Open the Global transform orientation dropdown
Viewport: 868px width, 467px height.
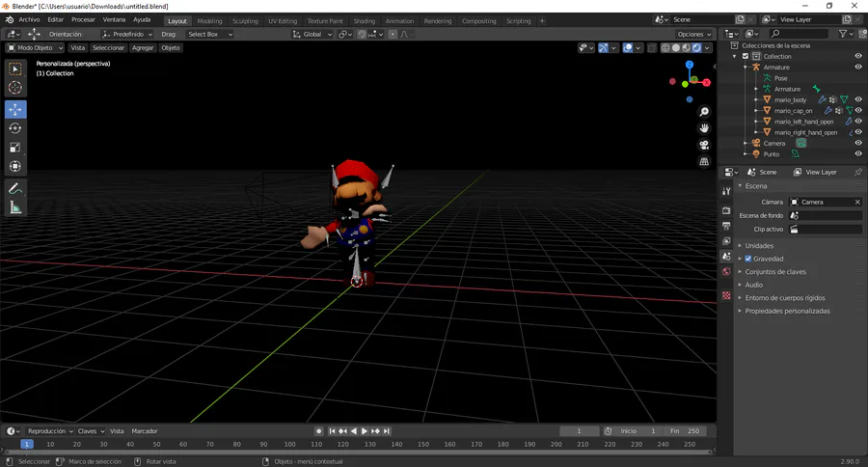pyautogui.click(x=312, y=35)
